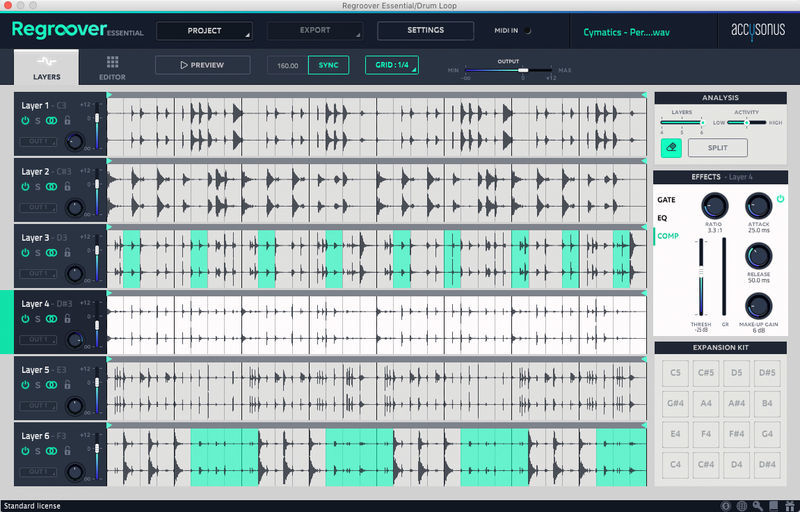This screenshot has height=512, width=800.
Task: Click the analysis LAYERS count slider
Action: tap(682, 122)
